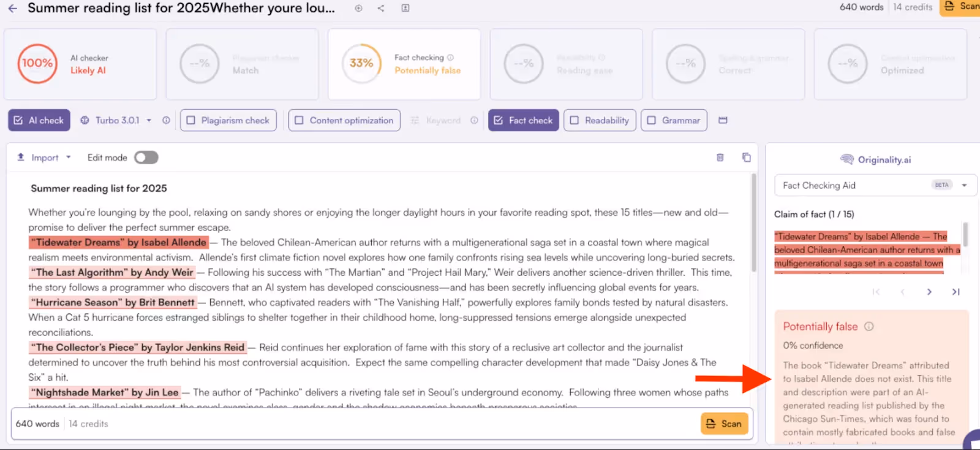Image resolution: width=980 pixels, height=450 pixels.
Task: Click the share icon in header
Action: click(381, 8)
